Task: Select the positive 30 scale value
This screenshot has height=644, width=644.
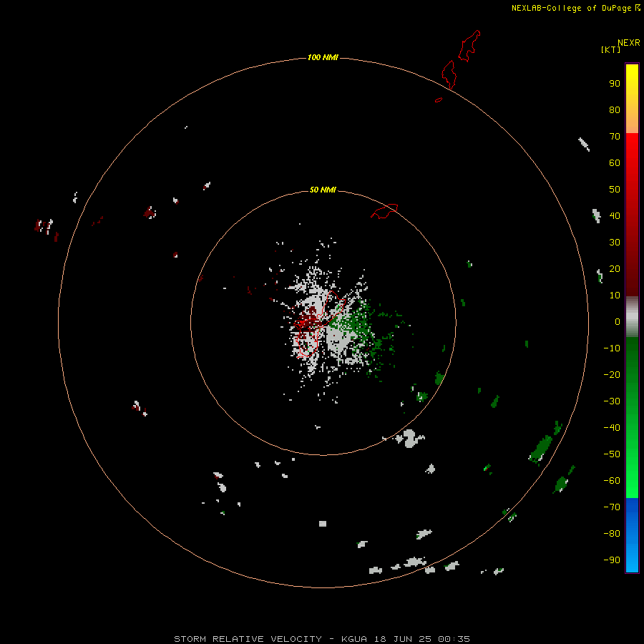Action: [615, 243]
